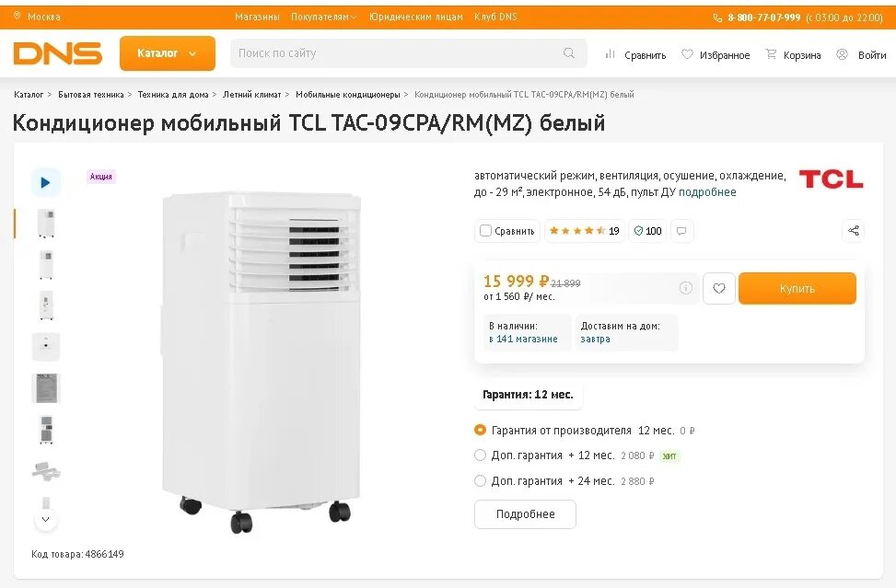Click the search magnifier icon

pos(569,53)
